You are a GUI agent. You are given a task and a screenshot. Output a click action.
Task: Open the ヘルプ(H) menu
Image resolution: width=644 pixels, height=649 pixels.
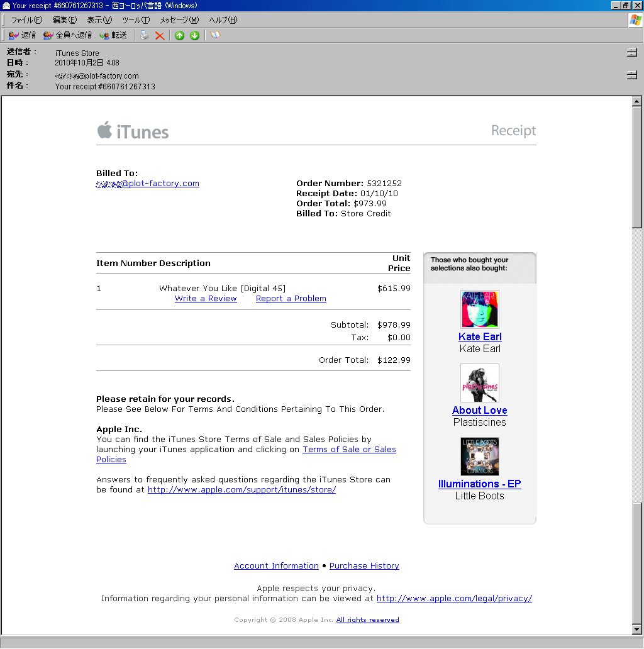pyautogui.click(x=223, y=20)
